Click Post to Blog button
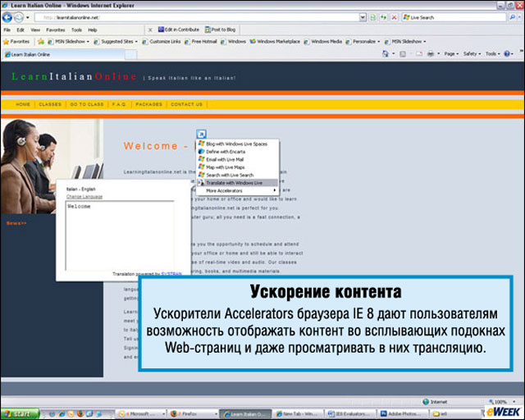The width and height of the screenshot is (525, 420). click(x=221, y=30)
